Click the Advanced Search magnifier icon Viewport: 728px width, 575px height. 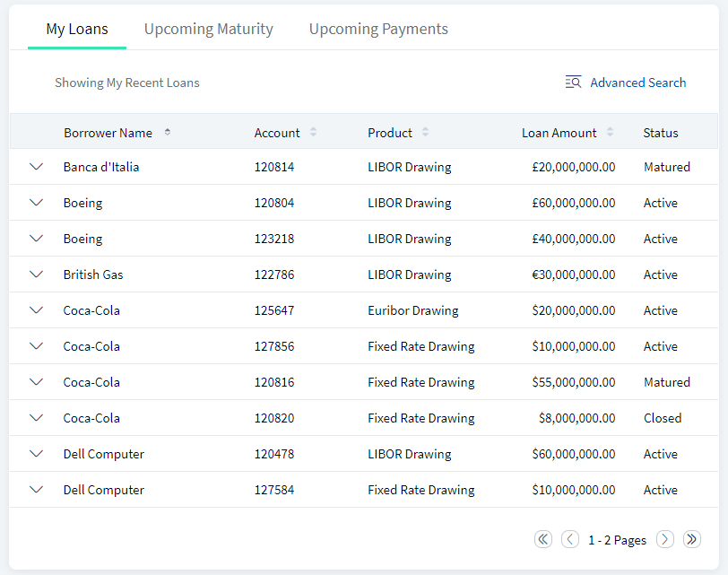574,83
